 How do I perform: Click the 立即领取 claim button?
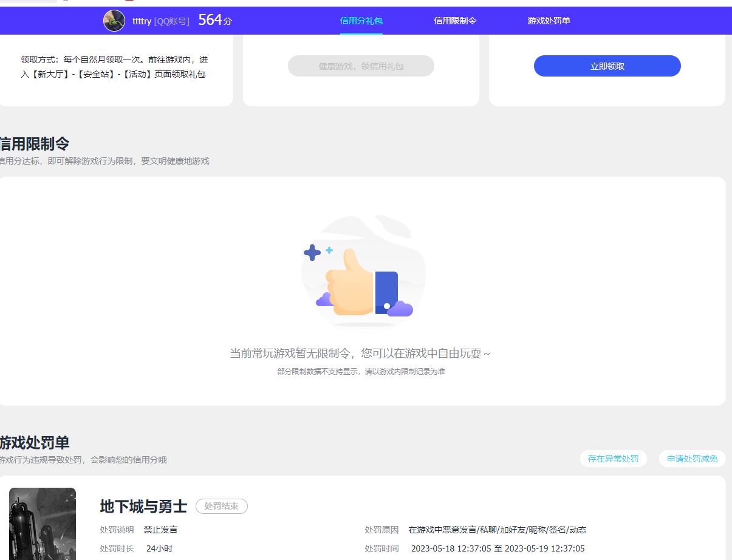tap(606, 66)
